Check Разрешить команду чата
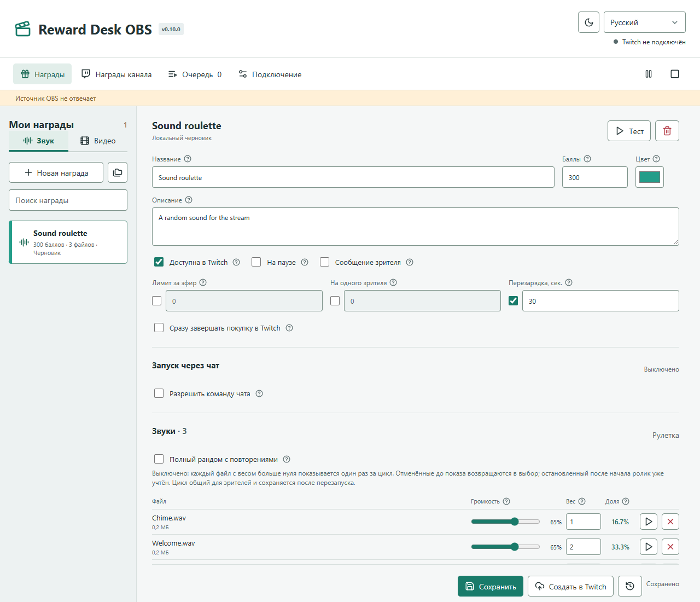This screenshot has width=700, height=602. pyautogui.click(x=159, y=393)
